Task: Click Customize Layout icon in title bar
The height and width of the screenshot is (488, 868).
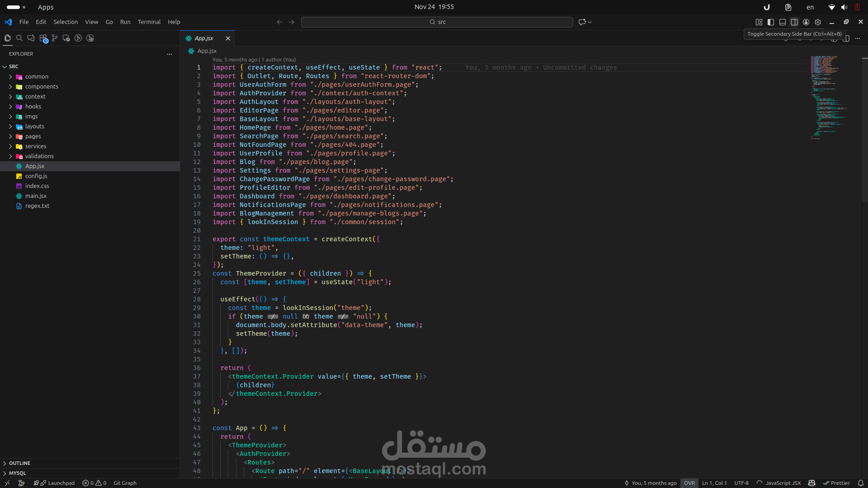Action: (759, 22)
